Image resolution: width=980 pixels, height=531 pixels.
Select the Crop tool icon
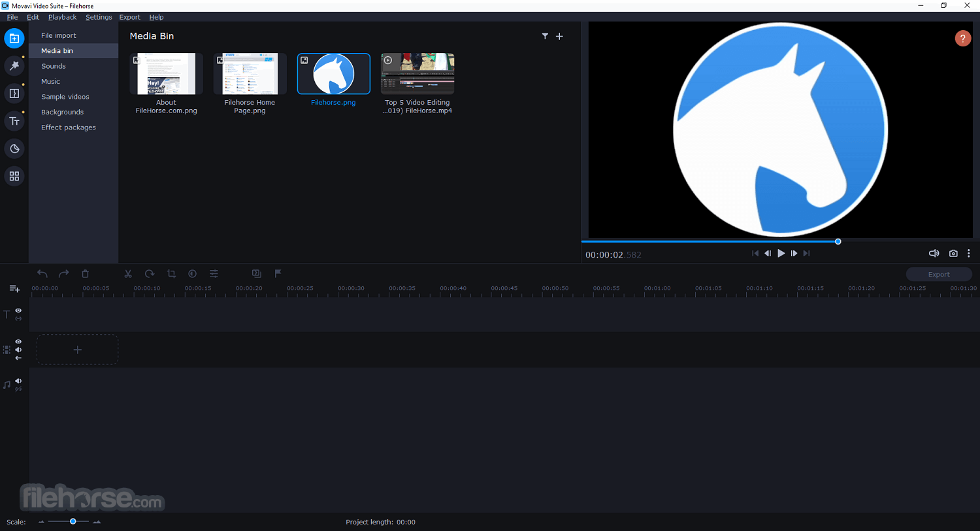click(x=171, y=274)
